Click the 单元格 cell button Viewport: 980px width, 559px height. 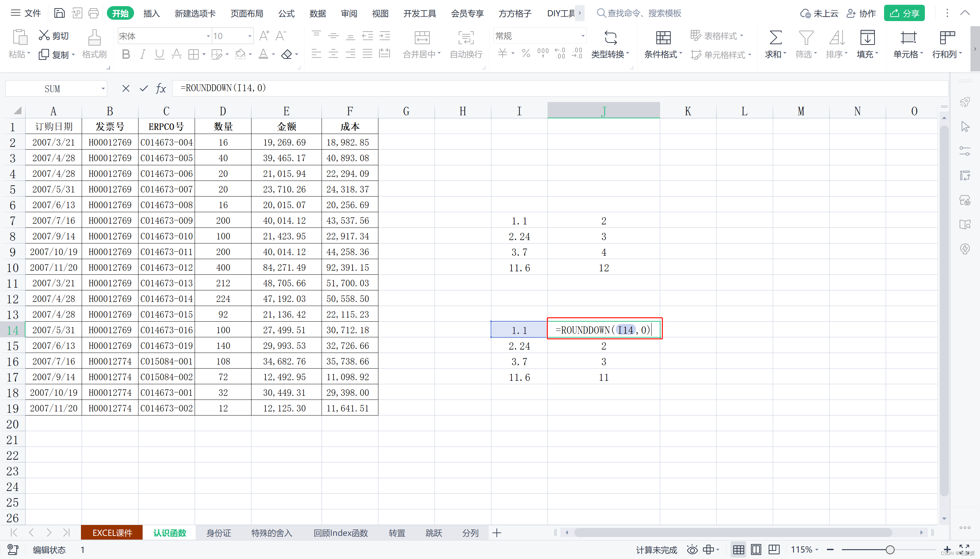[x=909, y=44]
